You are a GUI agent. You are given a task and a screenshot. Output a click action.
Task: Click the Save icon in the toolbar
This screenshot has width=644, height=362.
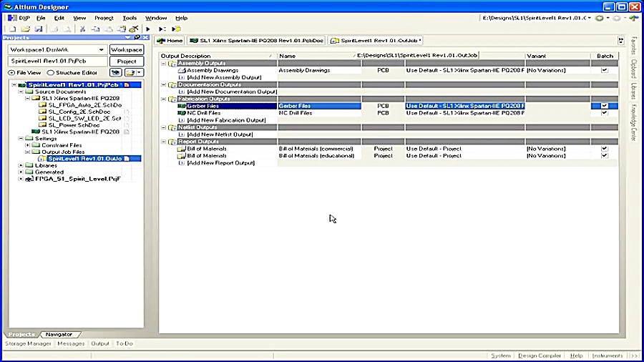38,29
